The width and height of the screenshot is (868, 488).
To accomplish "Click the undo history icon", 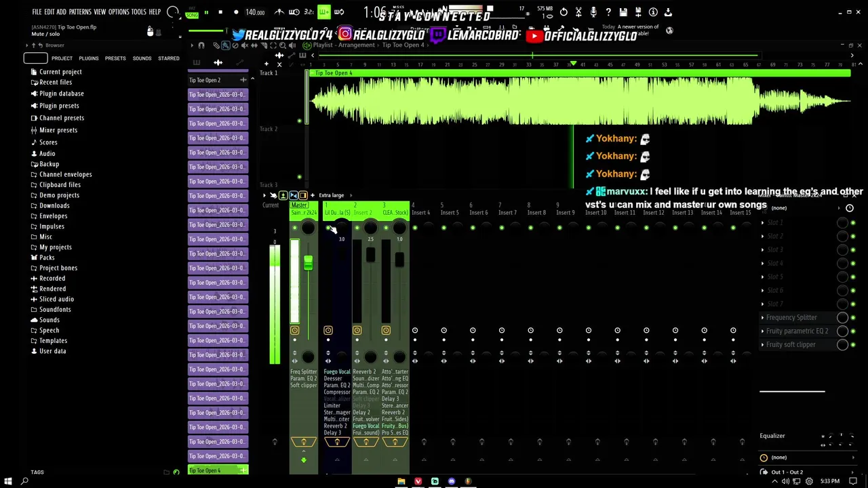I will click(564, 12).
